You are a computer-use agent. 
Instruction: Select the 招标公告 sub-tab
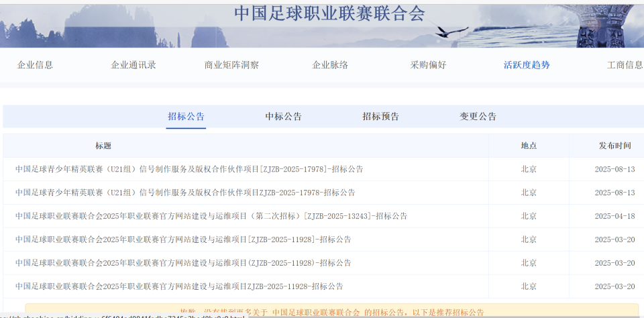pyautogui.click(x=186, y=117)
